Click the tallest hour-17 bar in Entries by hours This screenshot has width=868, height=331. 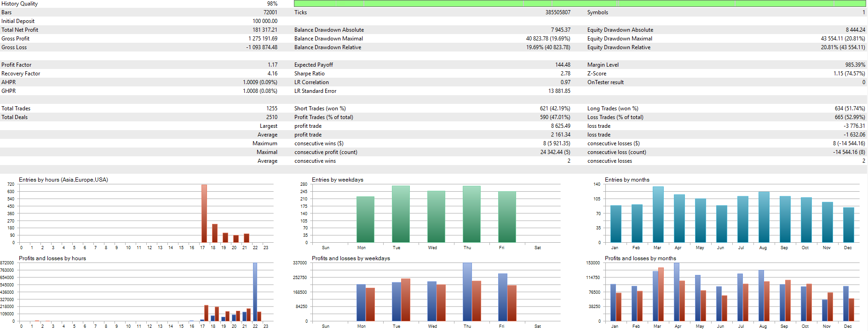point(204,214)
